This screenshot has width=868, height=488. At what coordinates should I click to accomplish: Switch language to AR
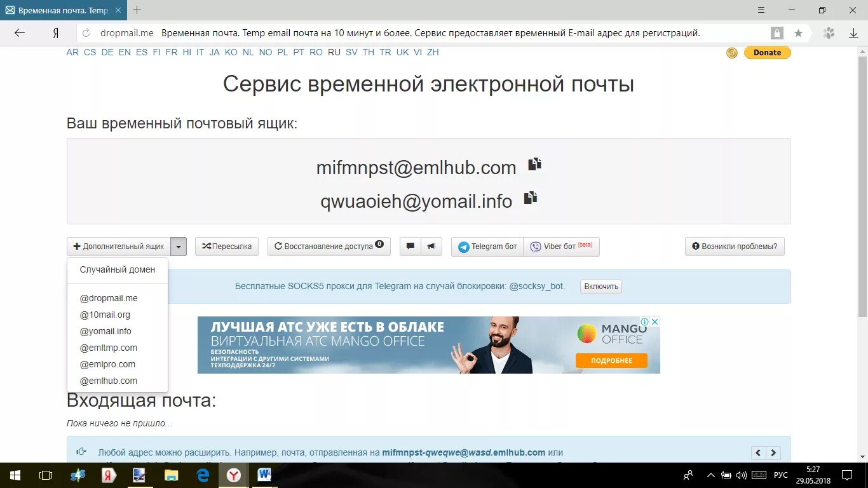tap(72, 52)
